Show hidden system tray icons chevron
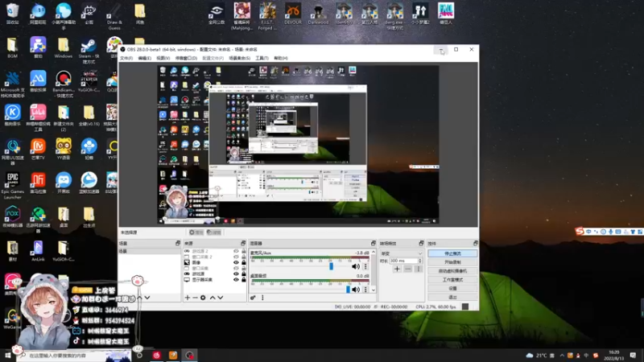This screenshot has width=644, height=362. coord(562,356)
